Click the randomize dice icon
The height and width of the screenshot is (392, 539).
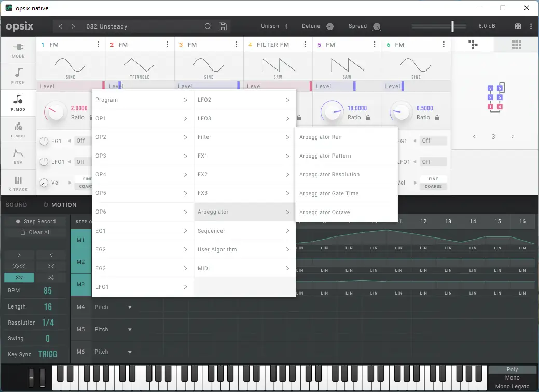tap(518, 26)
